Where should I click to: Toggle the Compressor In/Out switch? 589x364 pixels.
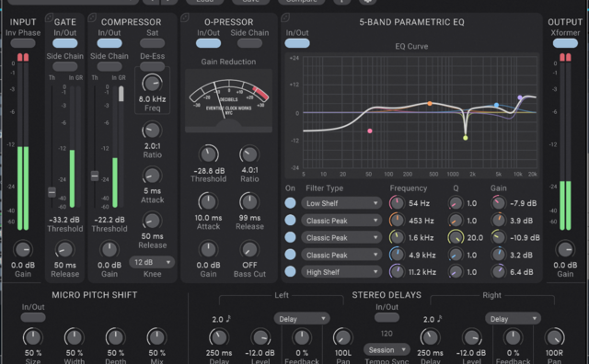(x=110, y=43)
